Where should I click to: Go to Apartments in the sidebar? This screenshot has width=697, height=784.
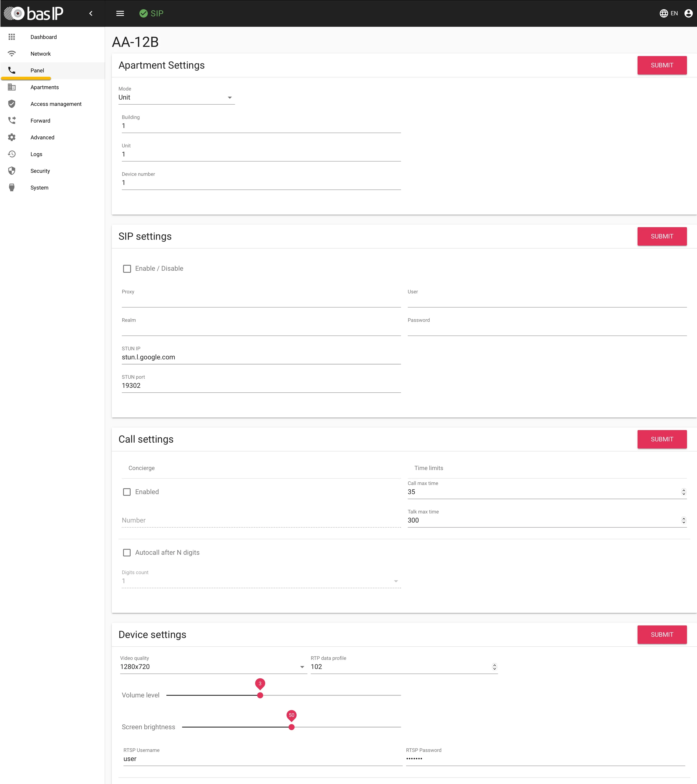click(x=52, y=87)
